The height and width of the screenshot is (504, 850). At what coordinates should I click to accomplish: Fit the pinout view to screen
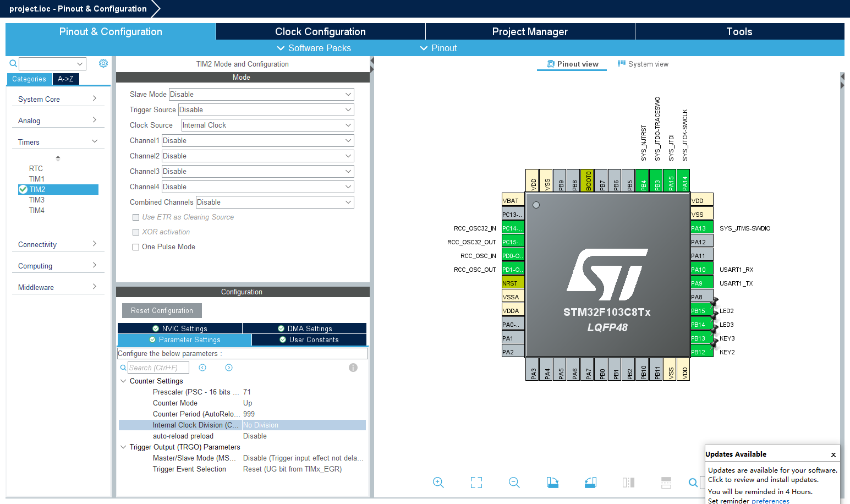click(x=476, y=483)
